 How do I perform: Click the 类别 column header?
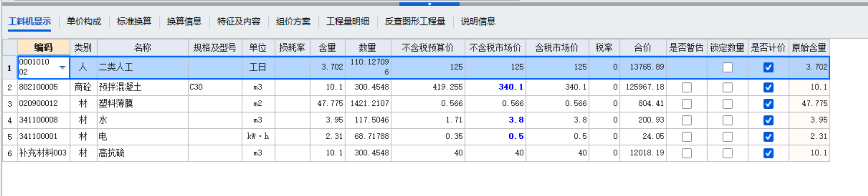[x=84, y=48]
